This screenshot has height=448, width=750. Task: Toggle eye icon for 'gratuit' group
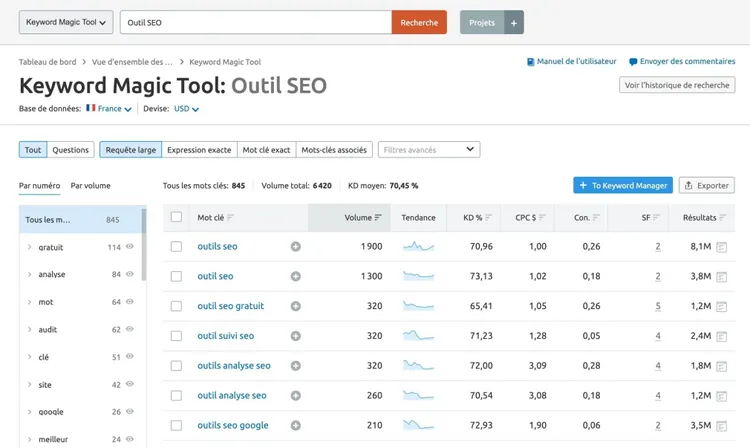[130, 247]
